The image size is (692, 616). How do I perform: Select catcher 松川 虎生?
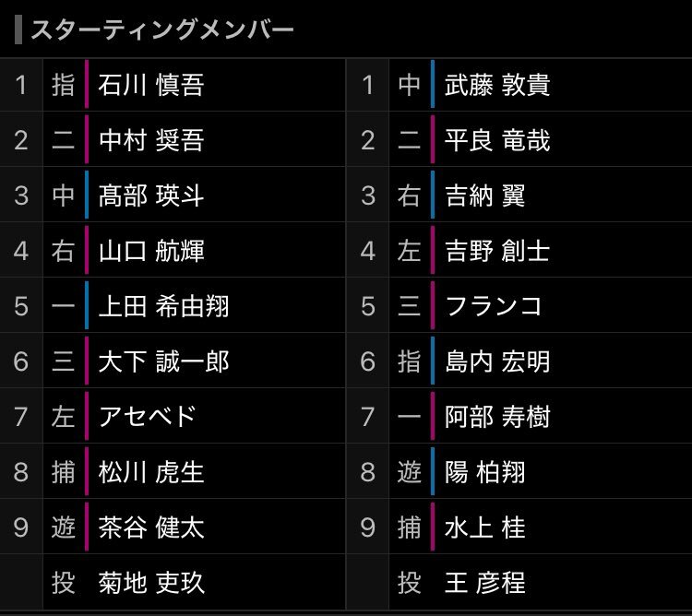(151, 472)
